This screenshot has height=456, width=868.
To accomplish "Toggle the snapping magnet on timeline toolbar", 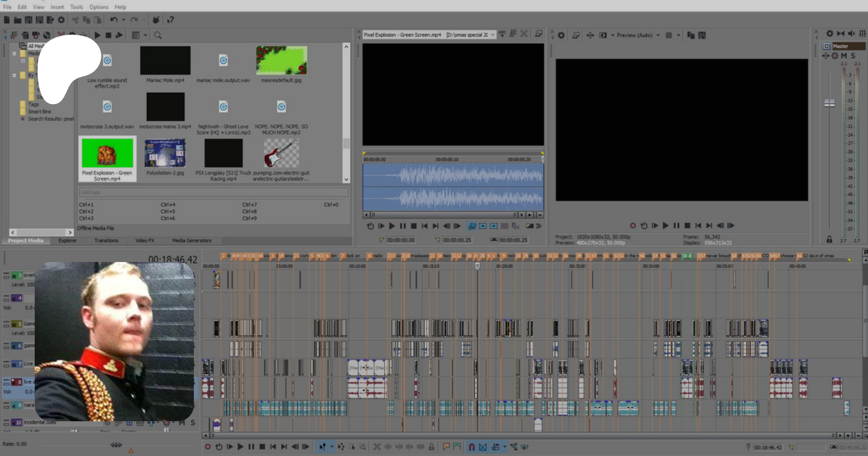I will (472, 447).
